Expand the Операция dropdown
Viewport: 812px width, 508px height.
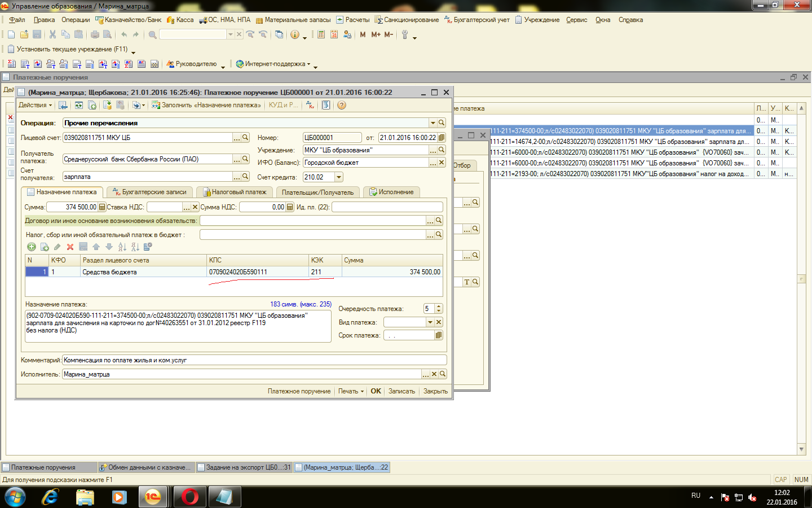(433, 123)
